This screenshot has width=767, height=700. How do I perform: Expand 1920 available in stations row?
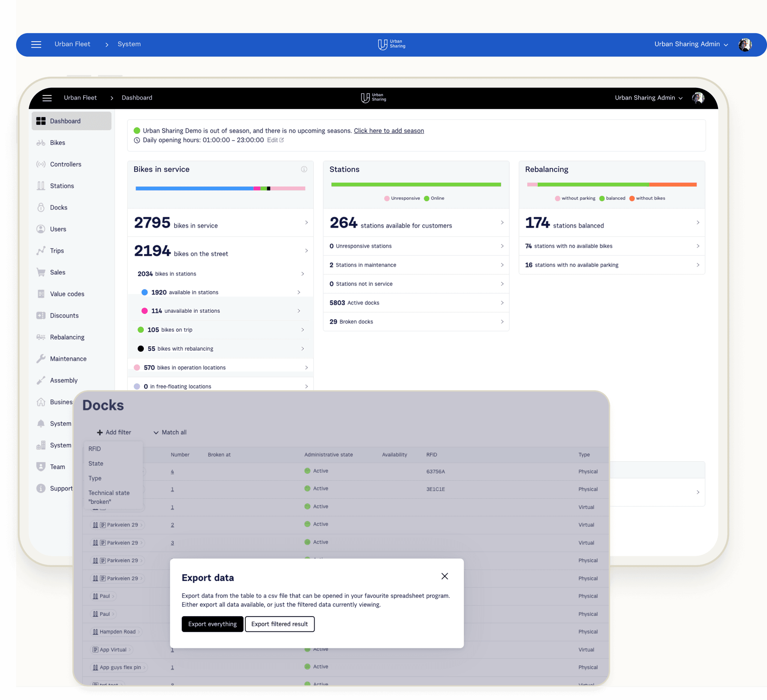click(221, 292)
